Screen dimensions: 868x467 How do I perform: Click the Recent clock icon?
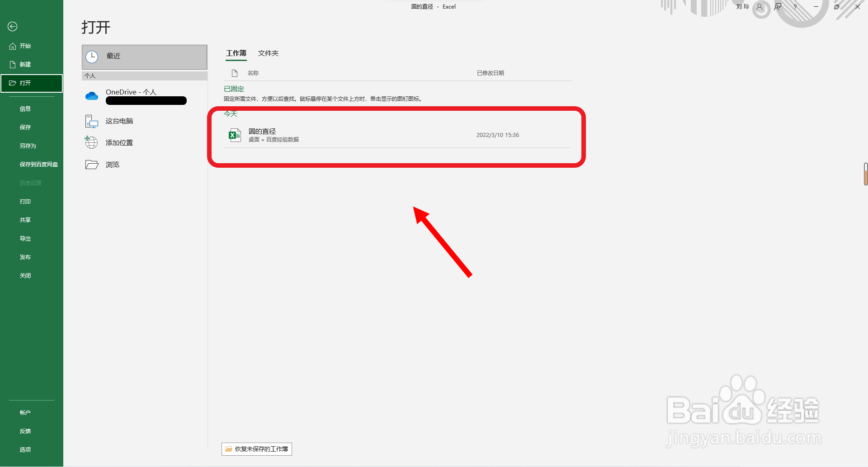click(x=92, y=57)
